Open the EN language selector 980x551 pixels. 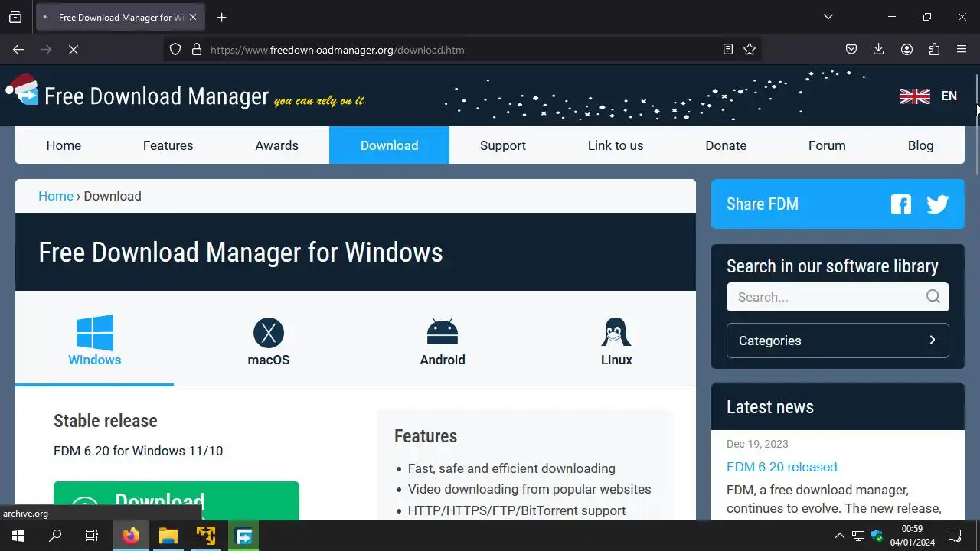pos(949,96)
